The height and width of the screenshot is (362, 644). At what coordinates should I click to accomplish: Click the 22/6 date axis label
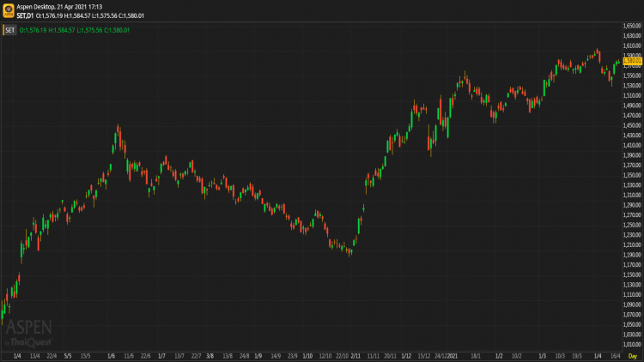145,356
